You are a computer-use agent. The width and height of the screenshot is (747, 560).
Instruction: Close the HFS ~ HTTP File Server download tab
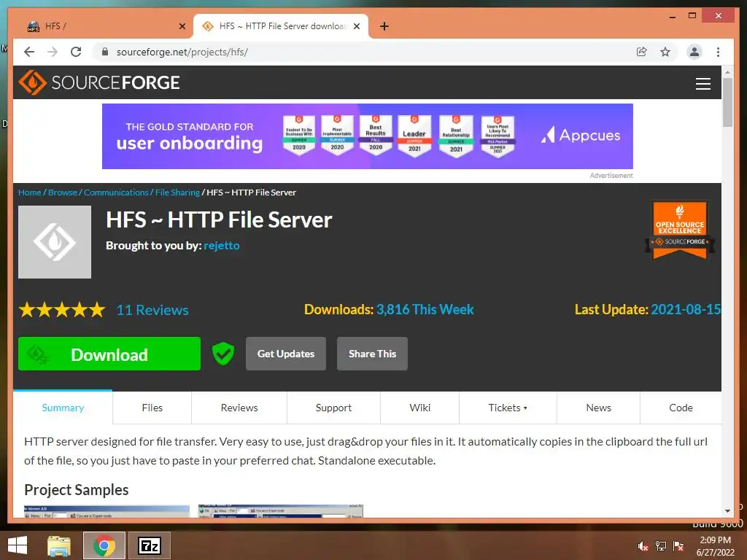click(x=356, y=26)
